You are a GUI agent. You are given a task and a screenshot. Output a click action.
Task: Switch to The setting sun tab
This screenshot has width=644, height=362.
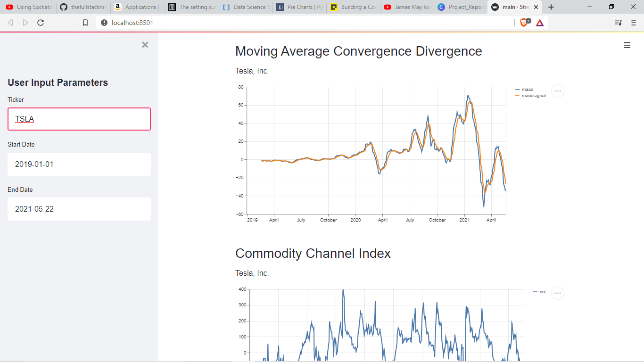(192, 7)
